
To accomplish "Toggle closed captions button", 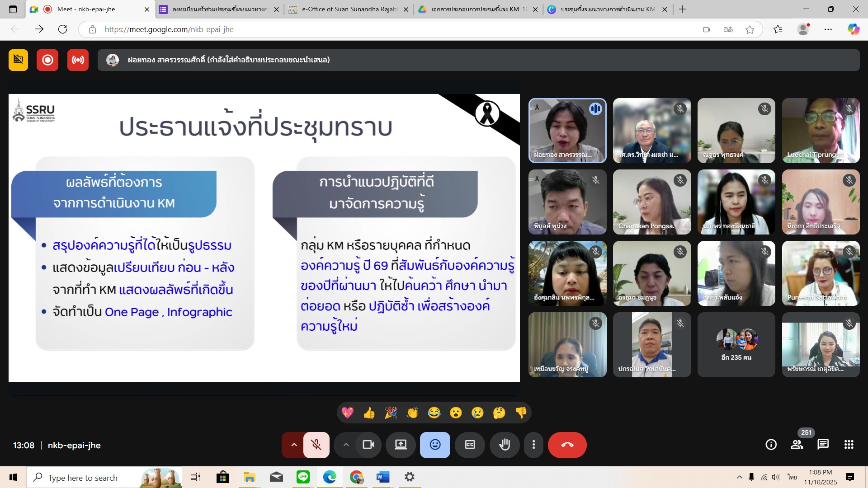I will pyautogui.click(x=470, y=445).
